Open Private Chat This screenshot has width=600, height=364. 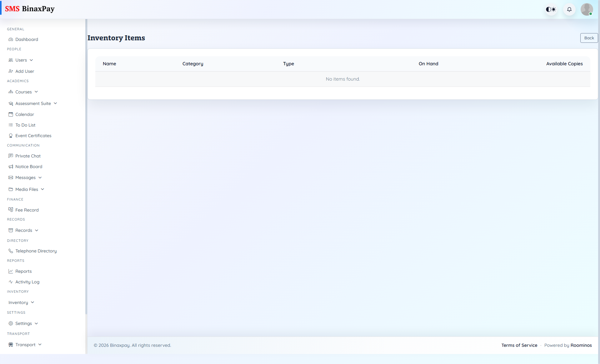click(x=28, y=156)
